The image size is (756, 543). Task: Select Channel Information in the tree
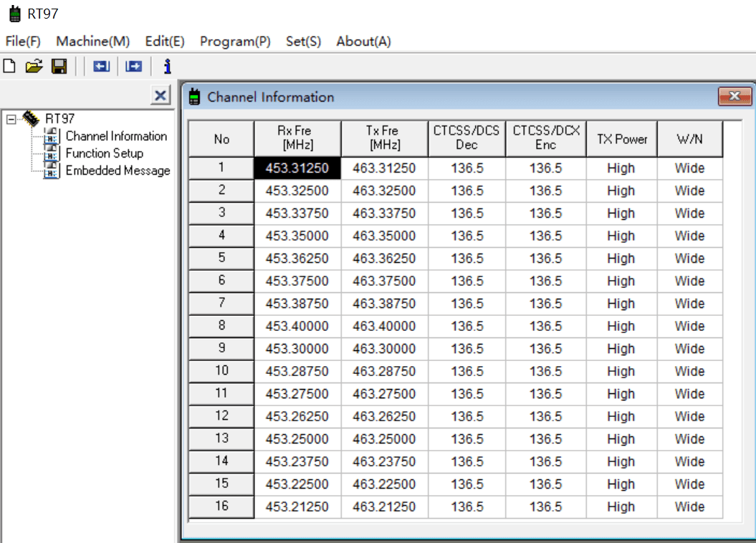116,136
